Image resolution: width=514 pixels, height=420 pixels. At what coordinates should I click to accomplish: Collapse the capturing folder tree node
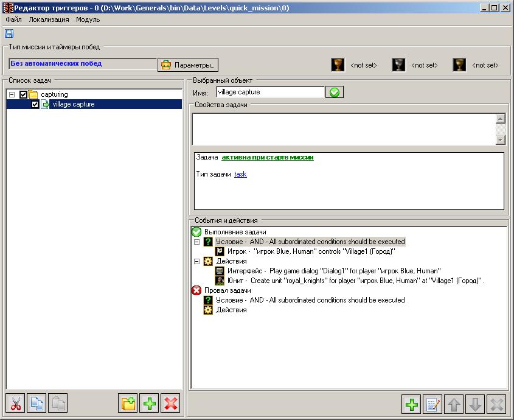(12, 95)
